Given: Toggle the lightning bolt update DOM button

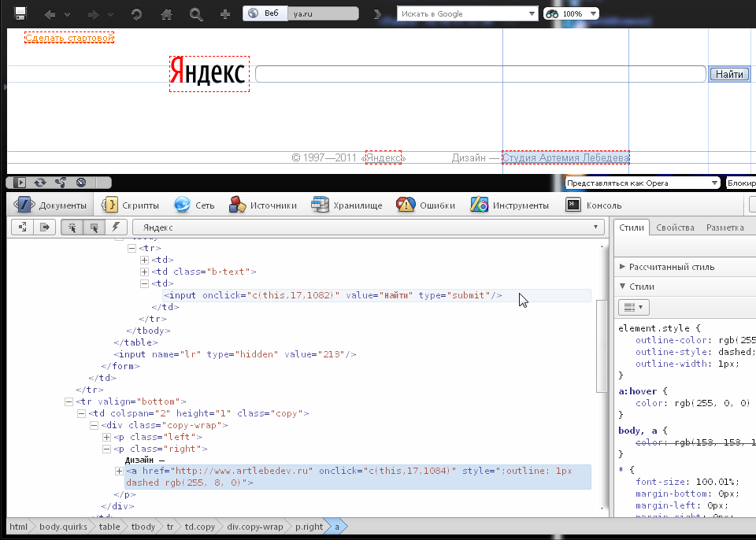Looking at the screenshot, I should tap(117, 227).
